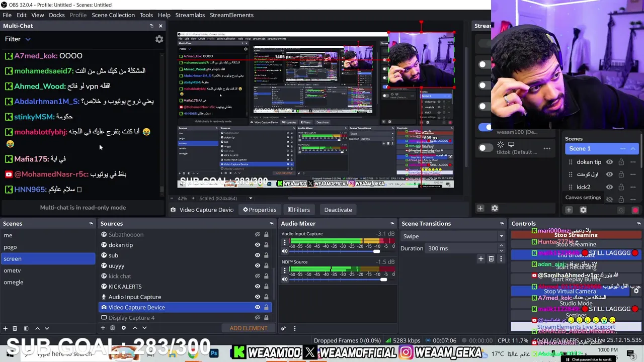Collapse Scene 1 with chevron

click(x=633, y=149)
